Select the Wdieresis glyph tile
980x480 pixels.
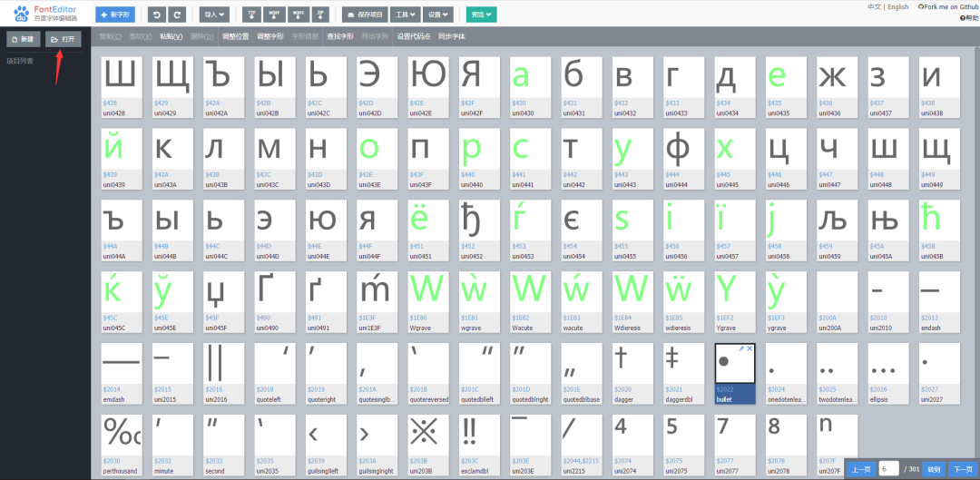(x=632, y=302)
